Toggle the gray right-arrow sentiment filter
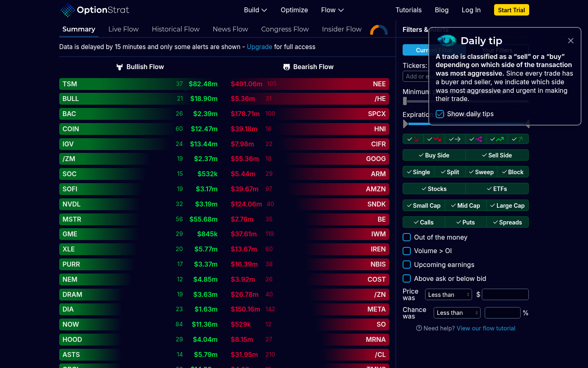 tap(455, 139)
